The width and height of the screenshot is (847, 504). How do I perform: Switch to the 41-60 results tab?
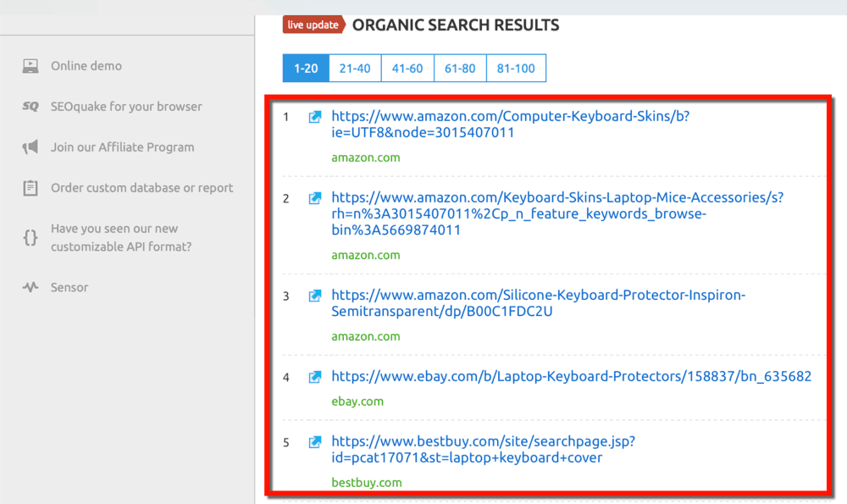407,68
